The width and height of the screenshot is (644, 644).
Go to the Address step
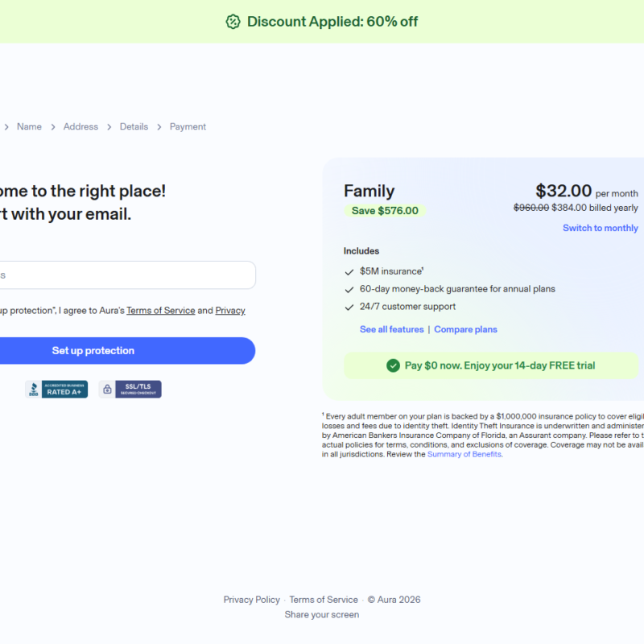click(80, 126)
